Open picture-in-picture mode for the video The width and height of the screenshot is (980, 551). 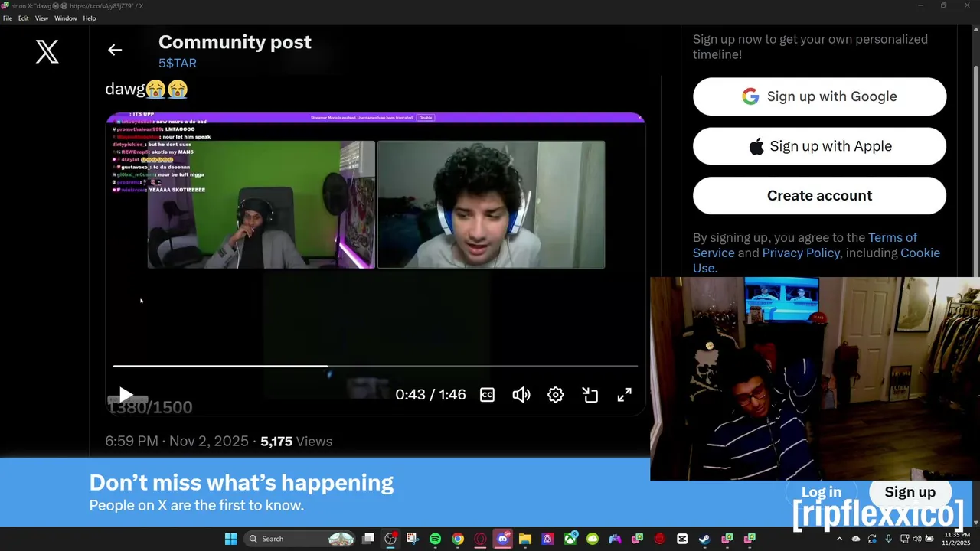pyautogui.click(x=590, y=395)
